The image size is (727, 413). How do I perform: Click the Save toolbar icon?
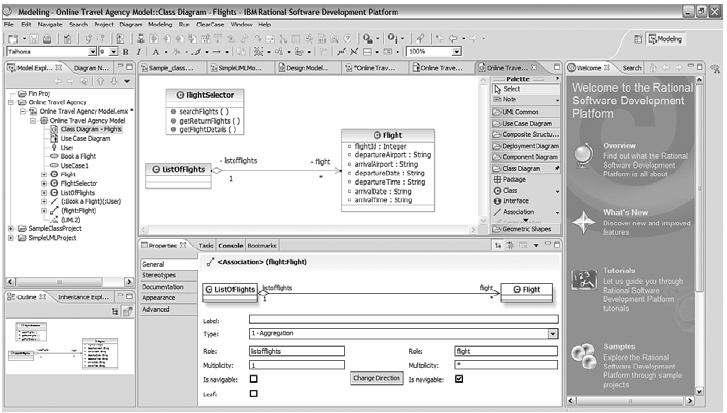(34, 39)
